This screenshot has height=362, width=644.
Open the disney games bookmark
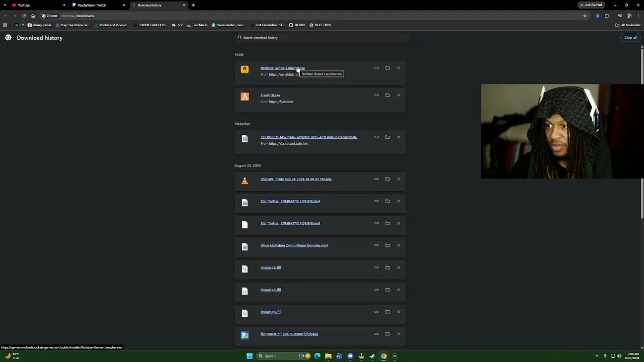click(x=40, y=25)
